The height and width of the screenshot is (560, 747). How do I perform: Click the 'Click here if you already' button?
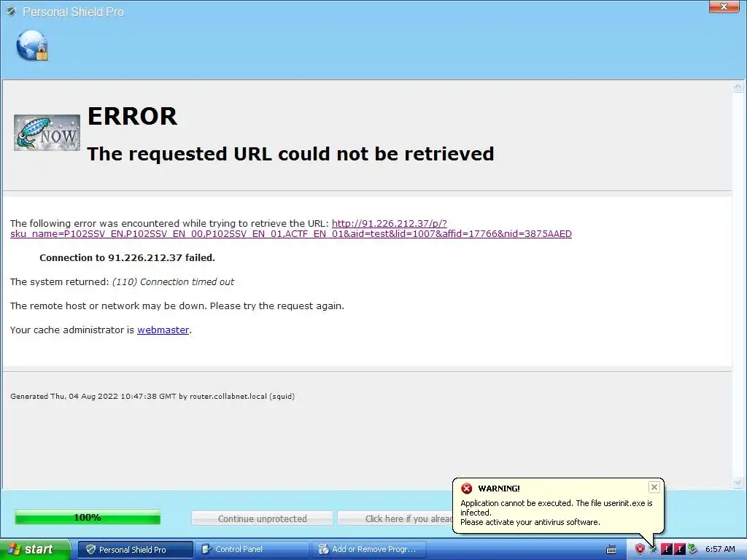pyautogui.click(x=395, y=518)
